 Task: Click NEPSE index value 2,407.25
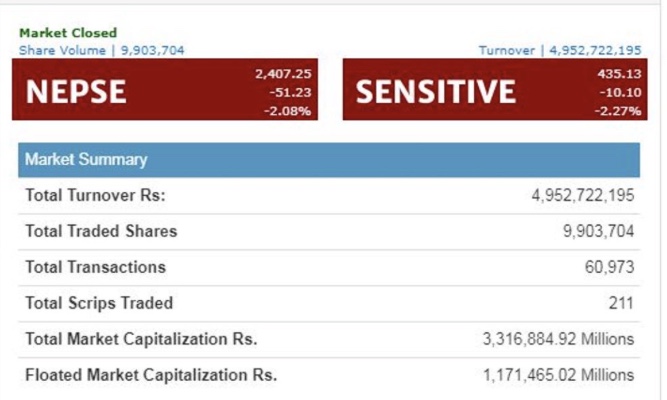[x=283, y=74]
